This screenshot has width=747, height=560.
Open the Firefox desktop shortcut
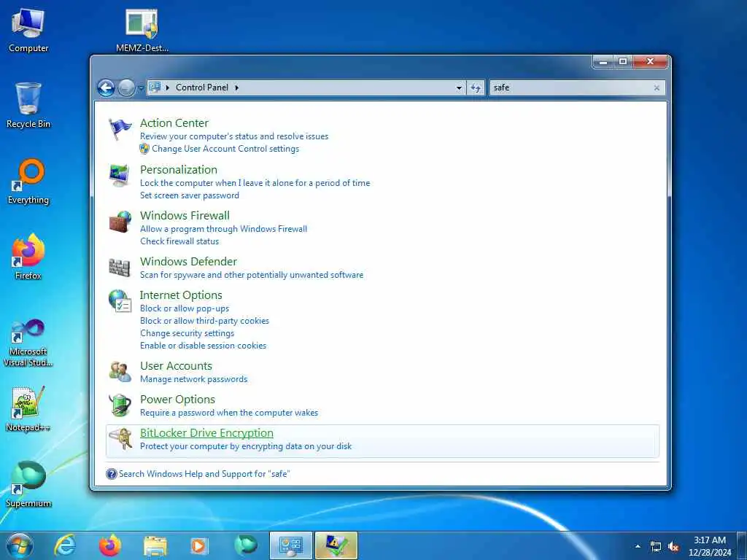[28, 257]
